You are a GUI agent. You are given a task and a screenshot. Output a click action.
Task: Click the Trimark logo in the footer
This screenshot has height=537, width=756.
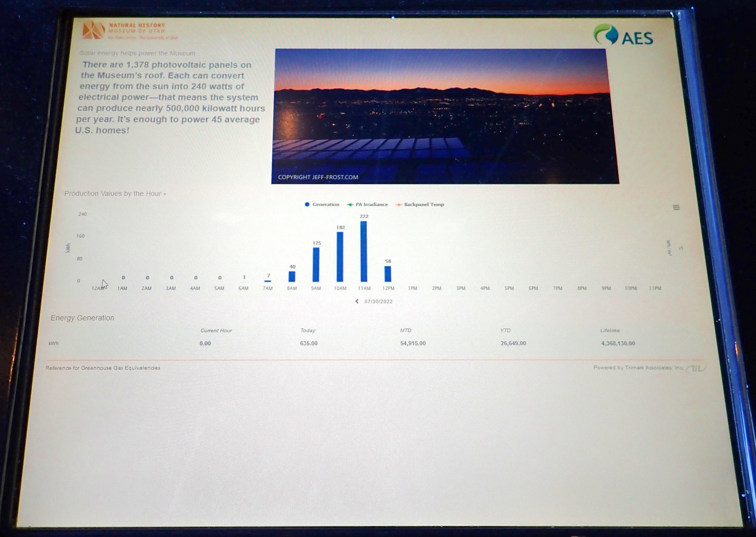point(696,368)
